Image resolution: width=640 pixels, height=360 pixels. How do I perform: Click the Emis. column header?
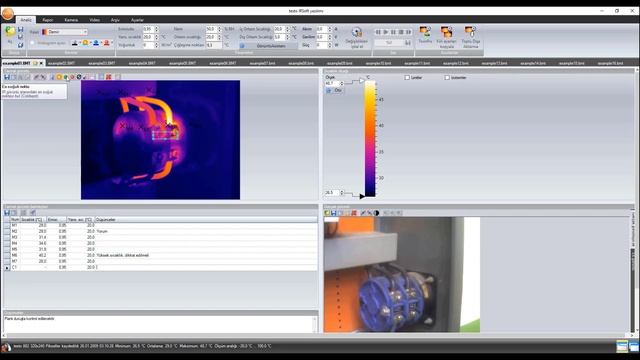56,220
